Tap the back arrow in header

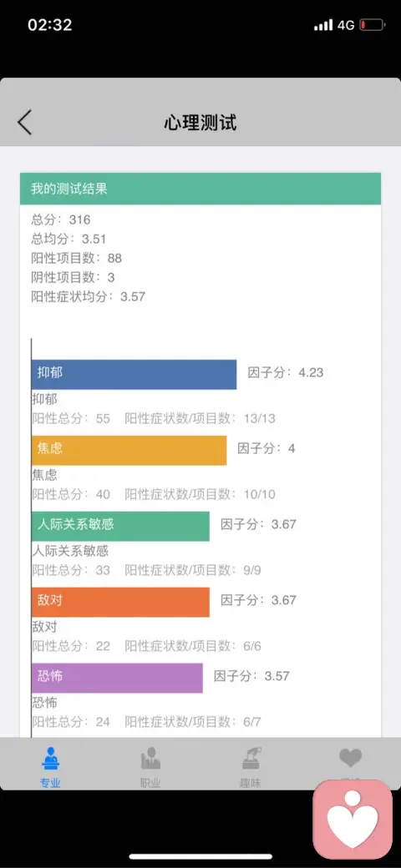point(24,123)
